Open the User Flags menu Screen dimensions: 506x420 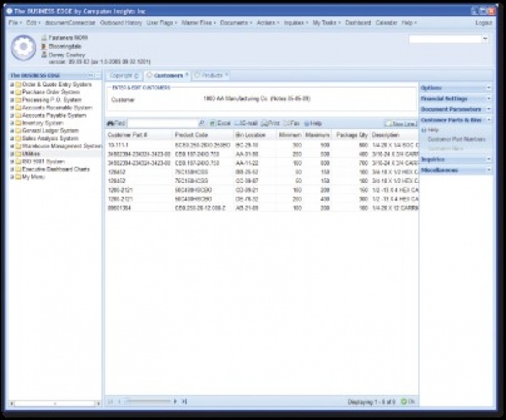(162, 23)
